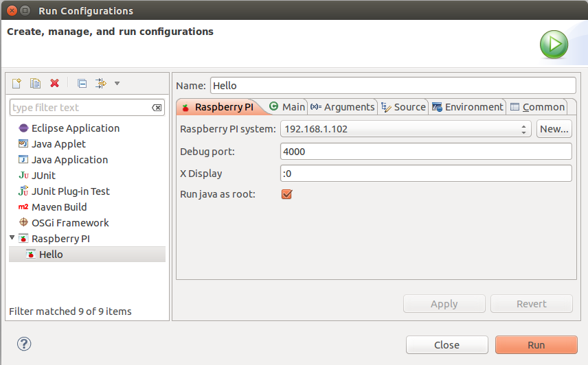The height and width of the screenshot is (365, 588).
Task: Click the Java Application icon
Action: 23,159
